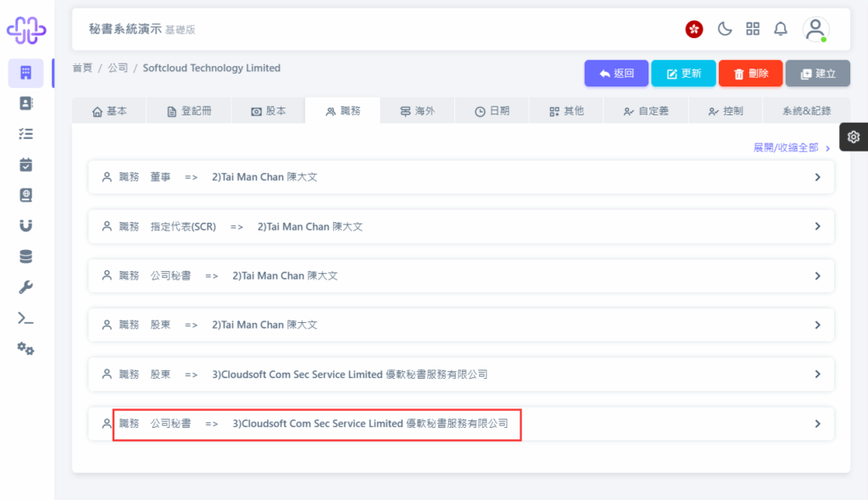Open the company building sidebar icon
868x500 pixels.
pyautogui.click(x=25, y=73)
